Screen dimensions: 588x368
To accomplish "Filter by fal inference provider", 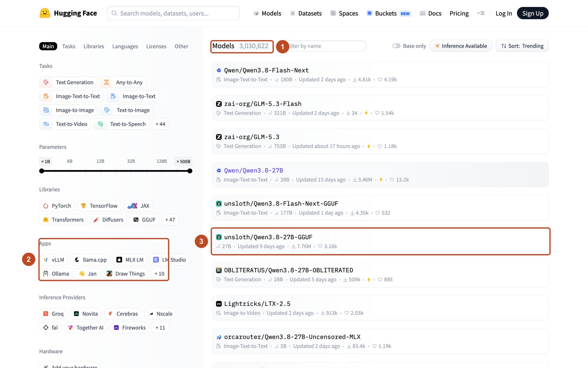I will 50,328.
